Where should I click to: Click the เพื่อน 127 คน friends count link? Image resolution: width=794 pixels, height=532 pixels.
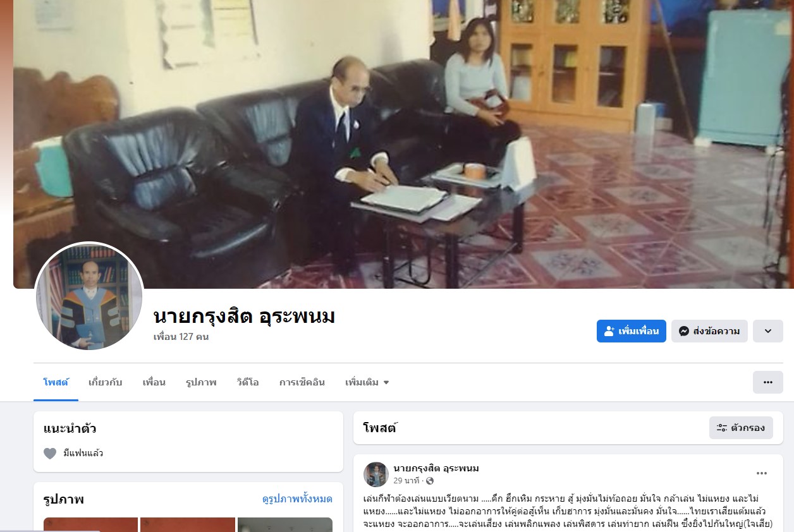[x=181, y=337]
